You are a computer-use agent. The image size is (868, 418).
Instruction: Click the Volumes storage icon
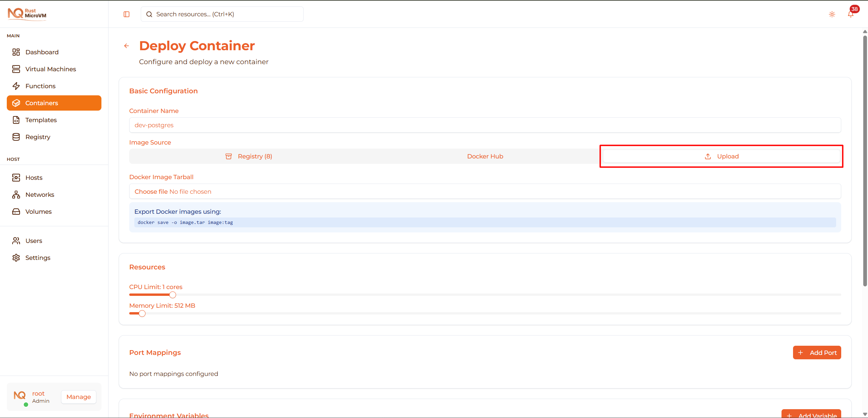click(16, 211)
